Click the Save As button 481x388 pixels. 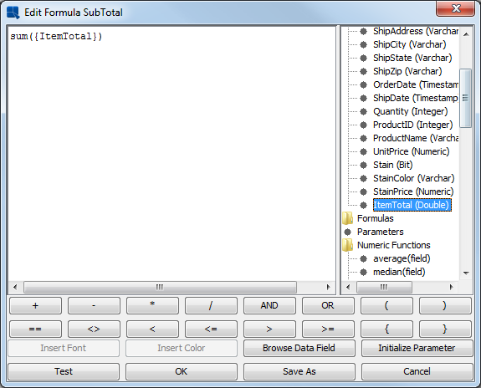(299, 371)
